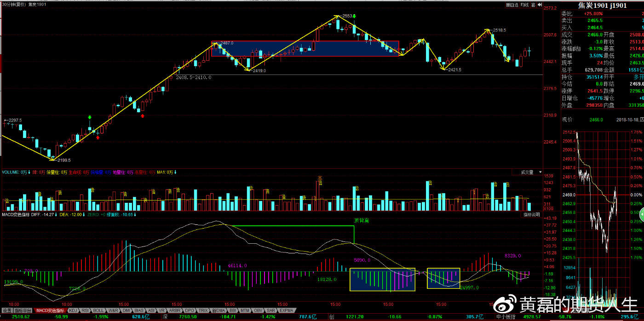644x321 pixels.
Task: Click the 删自选 remove-from-watchlist button
Action: tap(512, 5)
